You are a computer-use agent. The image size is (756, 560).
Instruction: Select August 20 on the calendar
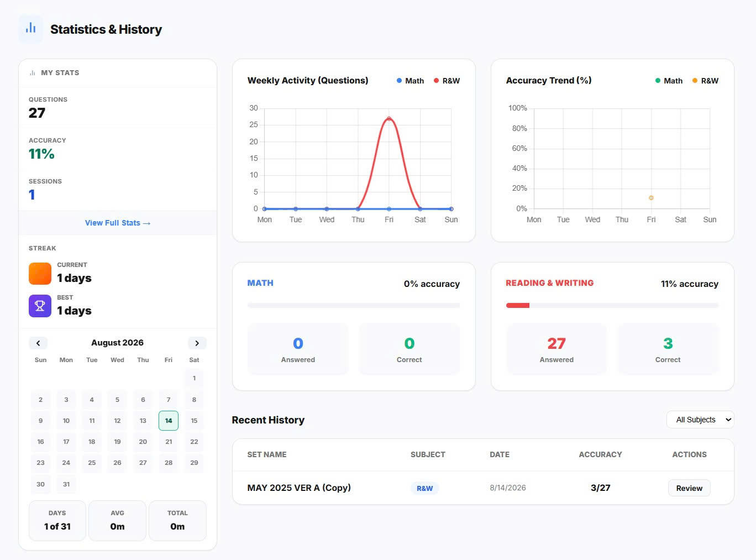click(143, 442)
